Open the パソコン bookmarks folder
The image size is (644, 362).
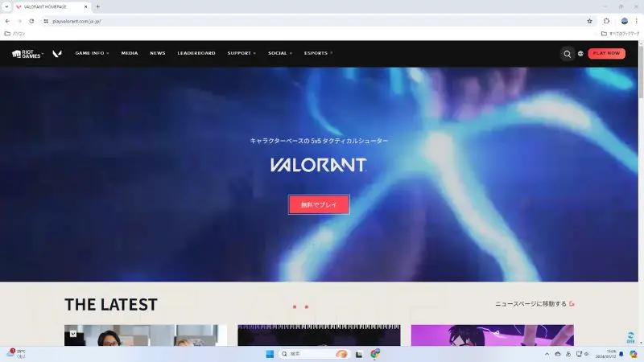14,34
